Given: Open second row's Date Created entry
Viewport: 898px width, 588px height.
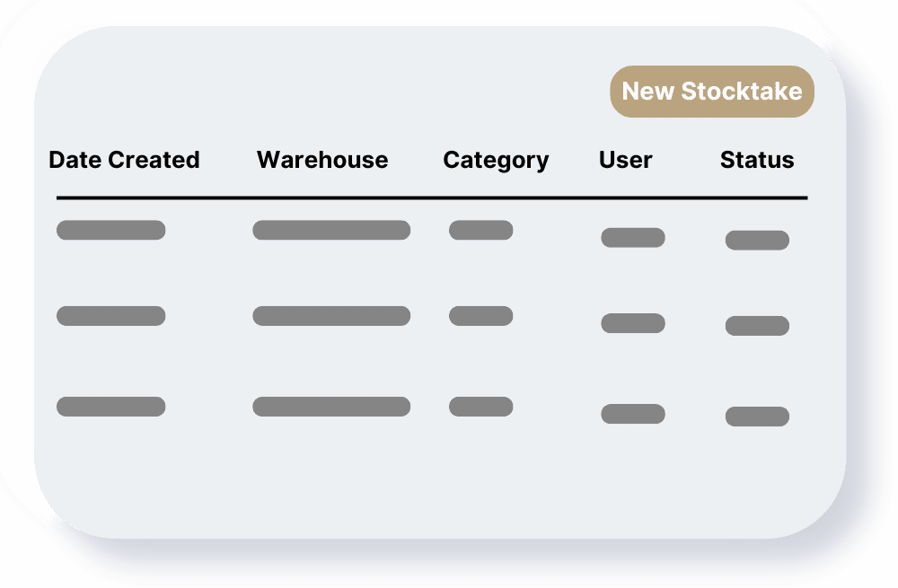Looking at the screenshot, I should (110, 316).
